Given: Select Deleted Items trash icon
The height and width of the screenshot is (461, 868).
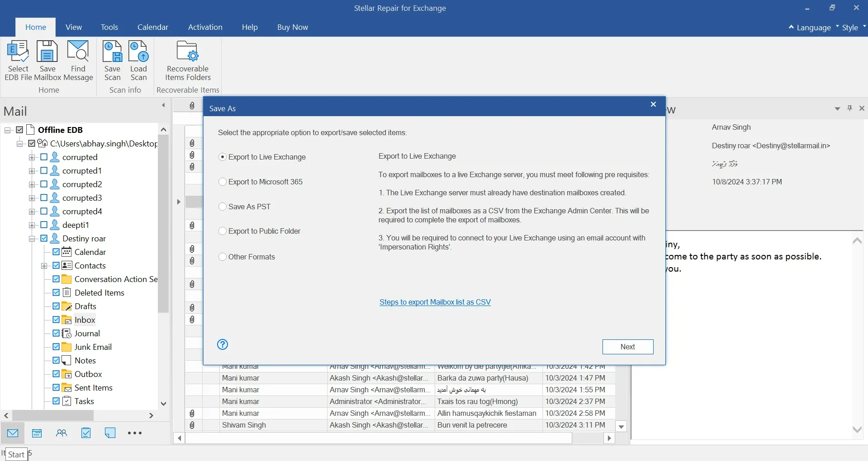Looking at the screenshot, I should (x=66, y=292).
